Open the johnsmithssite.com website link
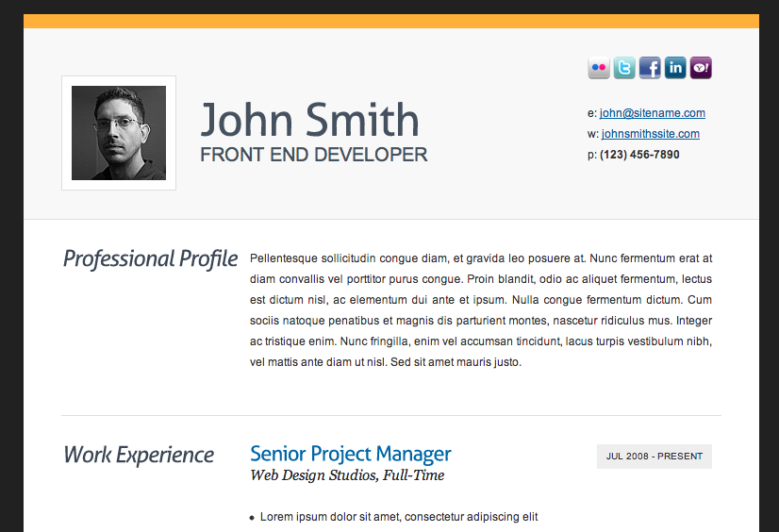Screen dimensions: 779x532 [x=650, y=134]
